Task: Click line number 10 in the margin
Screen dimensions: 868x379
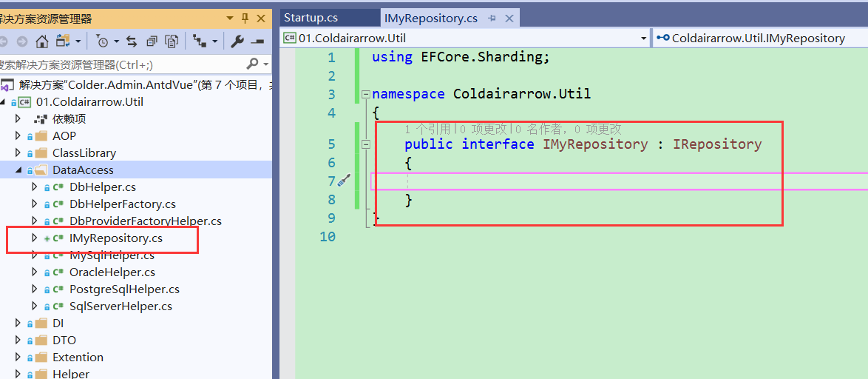Action: 327,237
